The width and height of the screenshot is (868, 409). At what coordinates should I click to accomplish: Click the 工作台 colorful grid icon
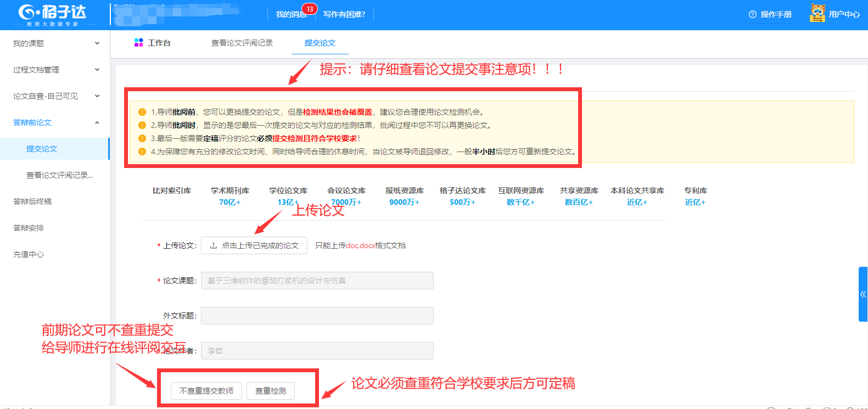(x=138, y=43)
